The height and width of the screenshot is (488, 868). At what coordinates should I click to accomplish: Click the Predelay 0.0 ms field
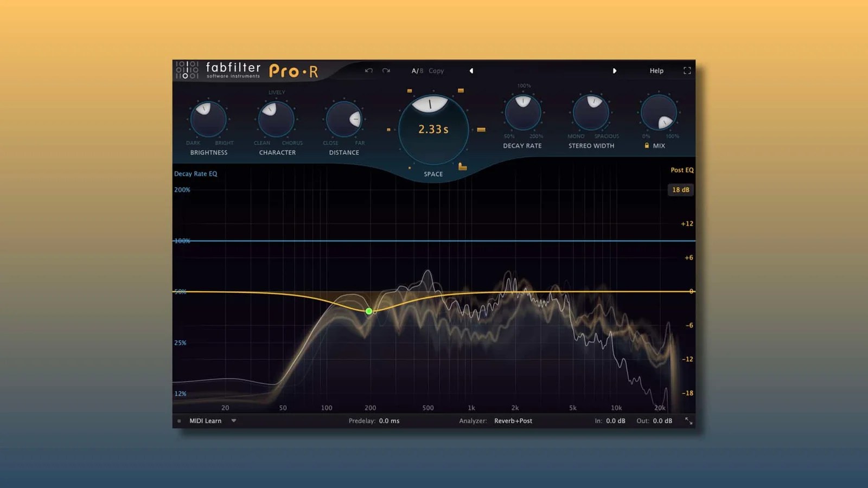coord(390,421)
